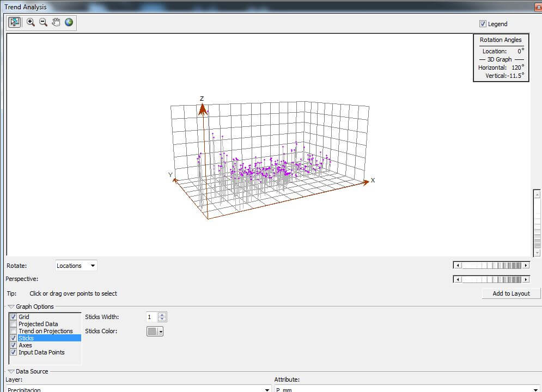
Task: Collapse the Graph Options section
Action: [11, 307]
